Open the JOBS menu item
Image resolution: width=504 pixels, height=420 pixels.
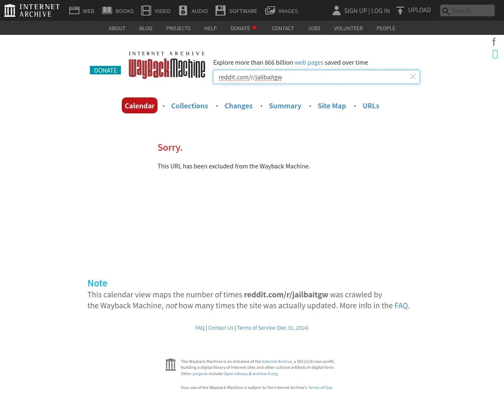click(x=314, y=28)
